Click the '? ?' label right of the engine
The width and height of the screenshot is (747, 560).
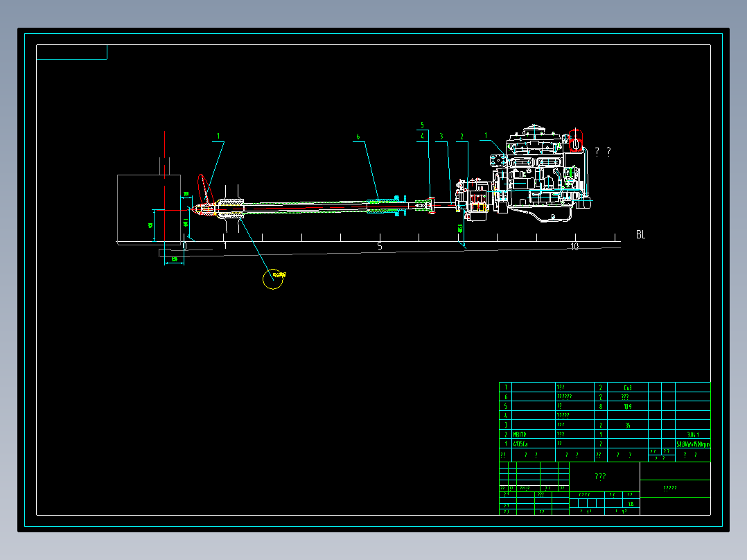point(603,152)
